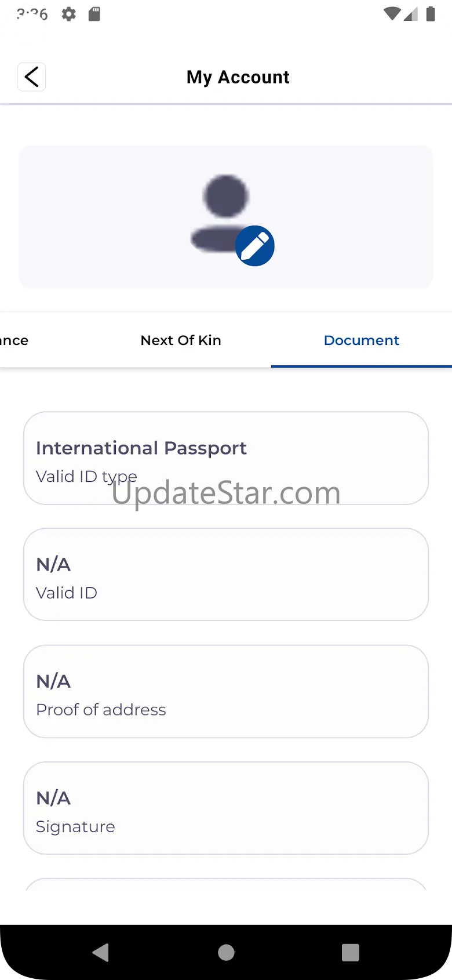The image size is (452, 980).
Task: Tap the SD card status icon
Action: click(x=94, y=14)
